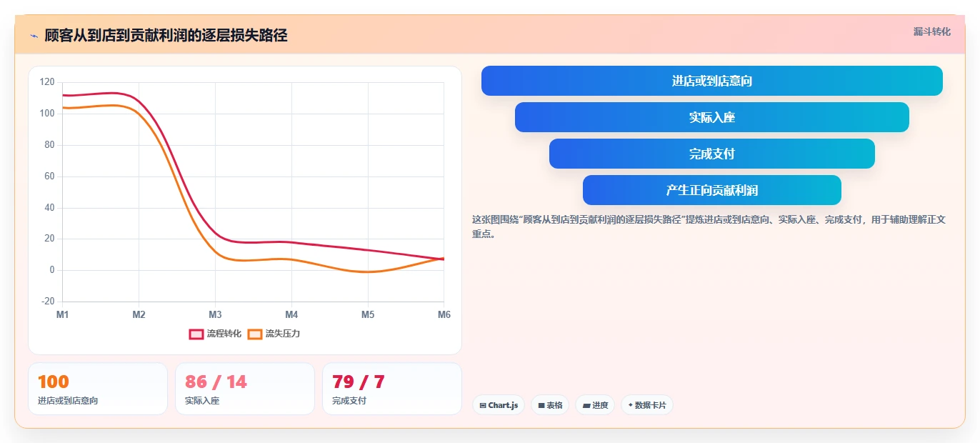980x443 pixels.
Task: Select the Chart.js tag chip
Action: pos(499,405)
